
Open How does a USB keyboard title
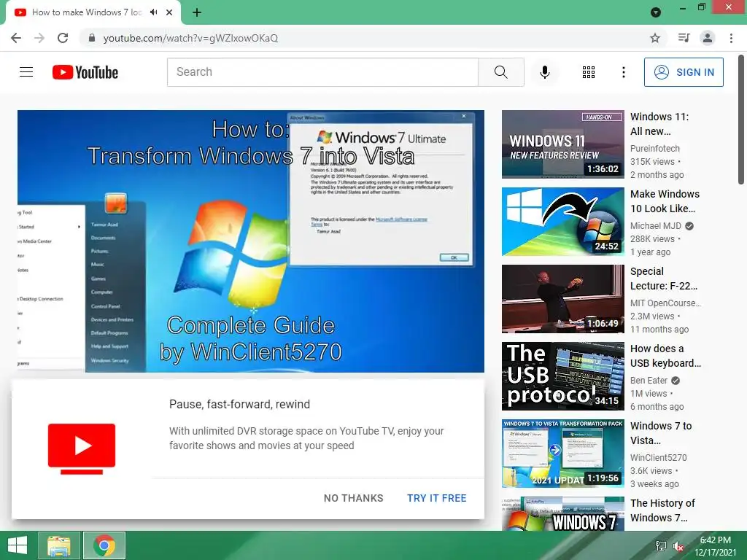click(665, 356)
